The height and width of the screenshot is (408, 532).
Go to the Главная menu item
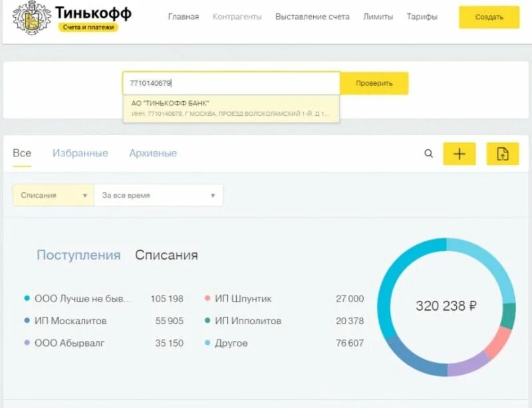click(184, 17)
